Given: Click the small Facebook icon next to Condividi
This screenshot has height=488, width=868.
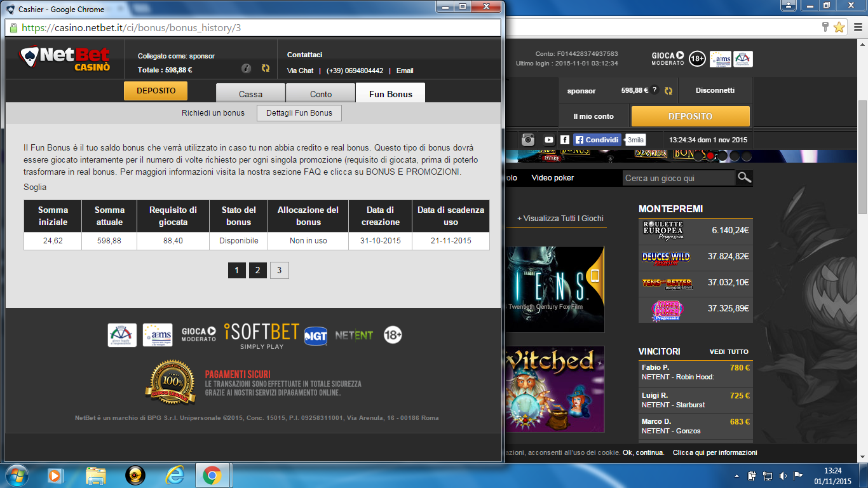Looking at the screenshot, I should click(x=565, y=140).
